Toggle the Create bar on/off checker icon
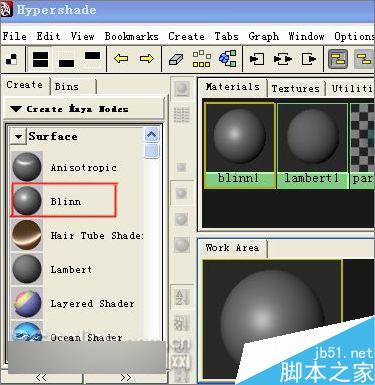This screenshot has height=385, width=375. point(11,59)
